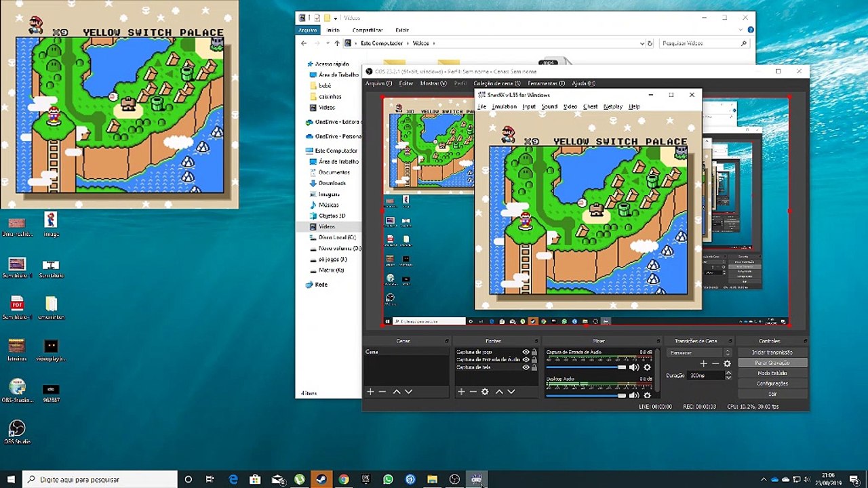Mute Captura de Entrada de Áudio in Mixer
Screen dimensions: 868x488
coord(634,367)
